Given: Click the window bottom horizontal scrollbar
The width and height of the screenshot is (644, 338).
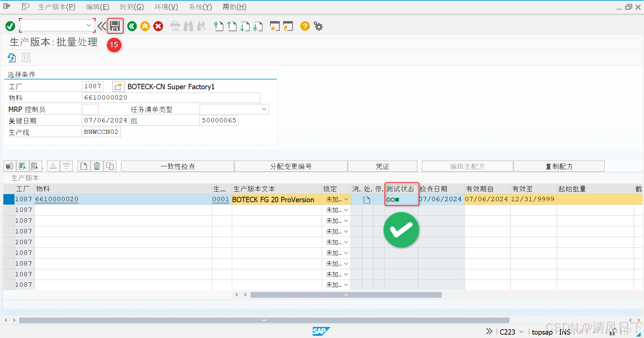Looking at the screenshot, I should click(264, 320).
